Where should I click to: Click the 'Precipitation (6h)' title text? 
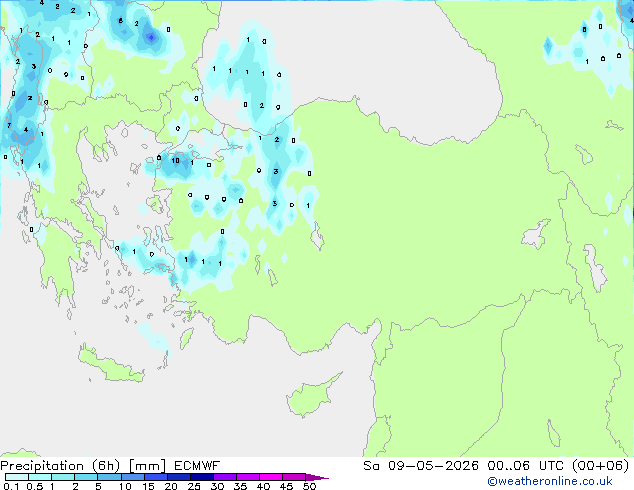click(60, 466)
